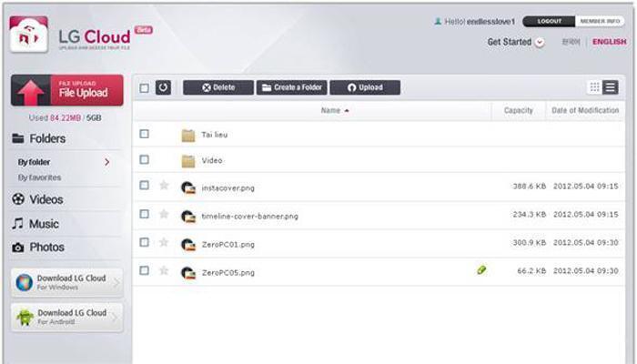The height and width of the screenshot is (364, 637).
Task: Select the timeline-cover-banner.png checkbox
Action: pyautogui.click(x=144, y=214)
